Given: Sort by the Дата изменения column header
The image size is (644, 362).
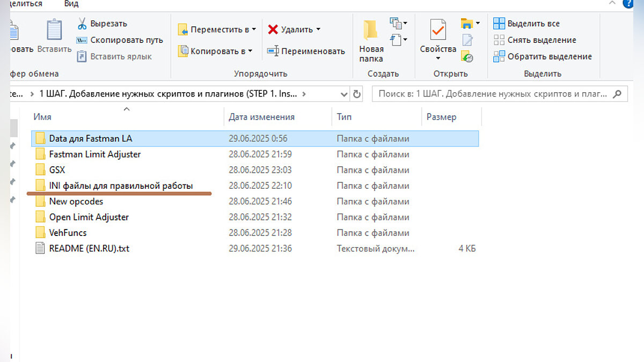Looking at the screenshot, I should pyautogui.click(x=261, y=117).
